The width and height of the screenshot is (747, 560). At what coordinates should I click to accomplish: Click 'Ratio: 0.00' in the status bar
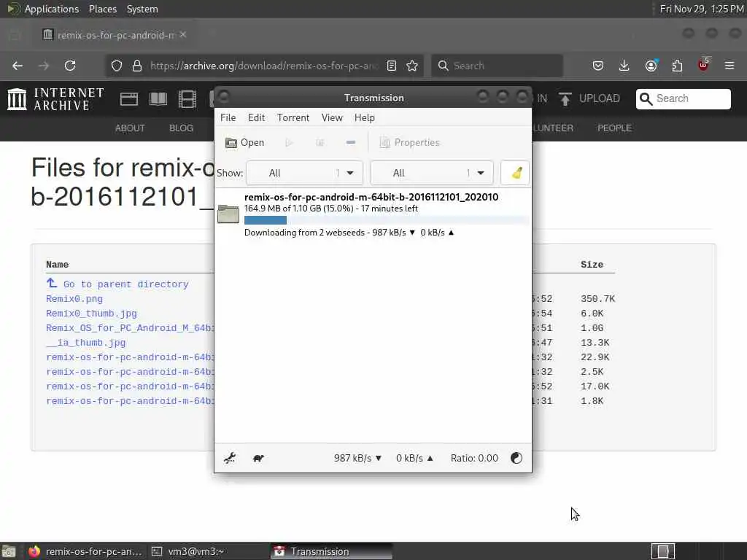point(474,458)
